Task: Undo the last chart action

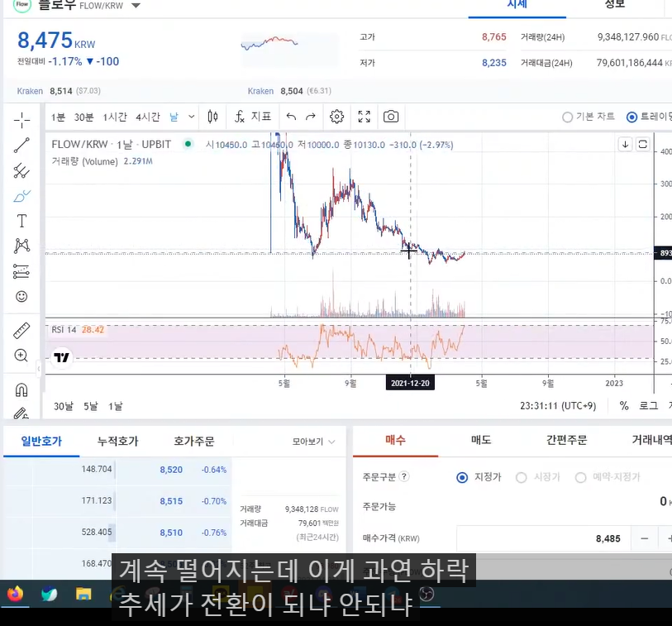Action: click(x=291, y=117)
